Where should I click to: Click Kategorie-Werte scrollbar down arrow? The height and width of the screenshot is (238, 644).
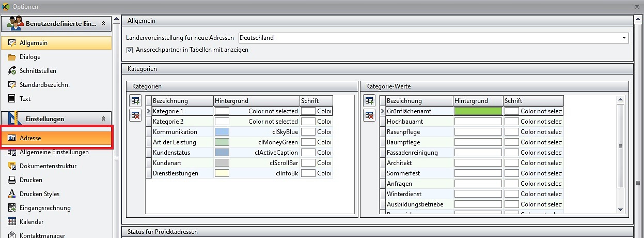click(621, 210)
